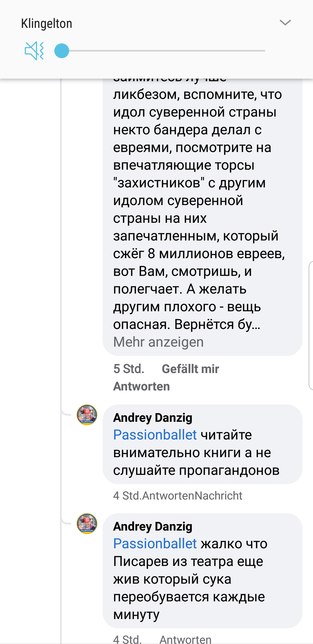The width and height of the screenshot is (313, 644).
Task: Tap Passionballet mention before 'читайте'
Action: (x=155, y=435)
